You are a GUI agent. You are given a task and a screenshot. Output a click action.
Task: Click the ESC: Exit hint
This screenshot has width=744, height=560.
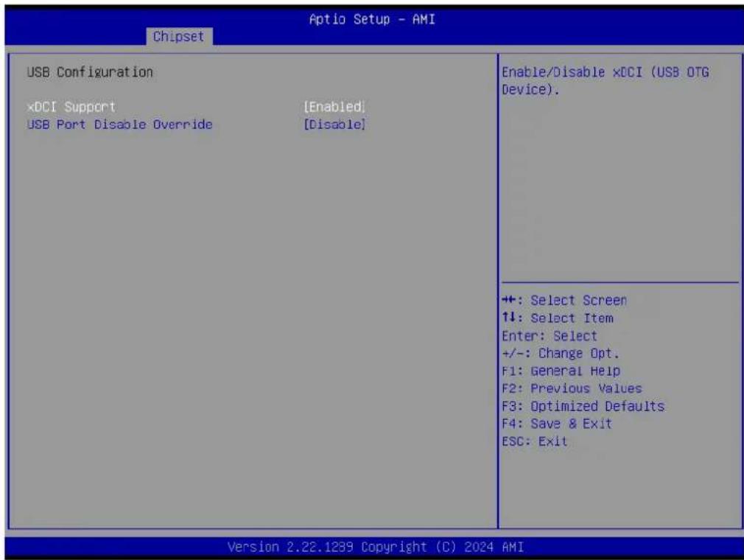point(534,441)
